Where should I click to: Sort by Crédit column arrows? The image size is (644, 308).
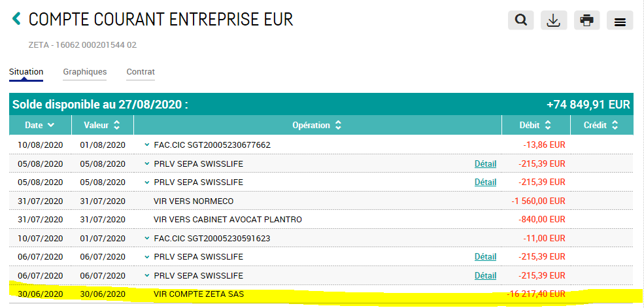(615, 125)
